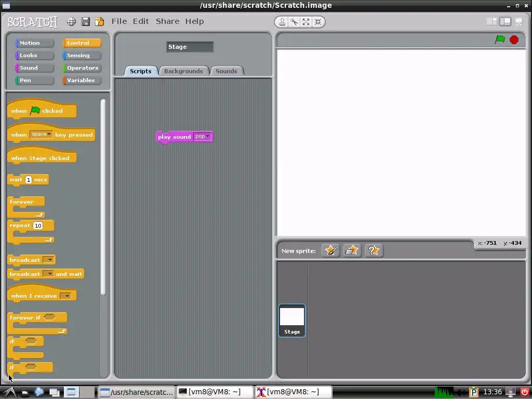Click the wait block seconds field
Screen dimensions: 532x399
point(29,180)
